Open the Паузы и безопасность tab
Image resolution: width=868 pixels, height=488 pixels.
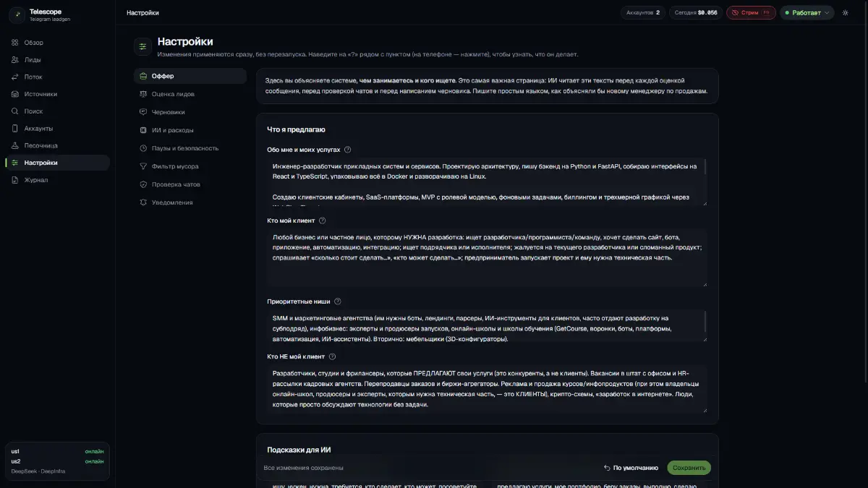(x=190, y=148)
